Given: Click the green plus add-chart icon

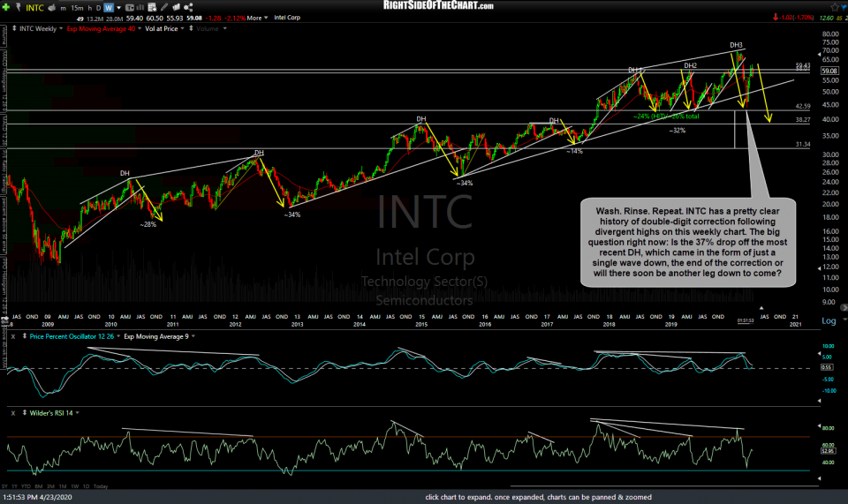Looking at the screenshot, I should [x=6, y=8].
